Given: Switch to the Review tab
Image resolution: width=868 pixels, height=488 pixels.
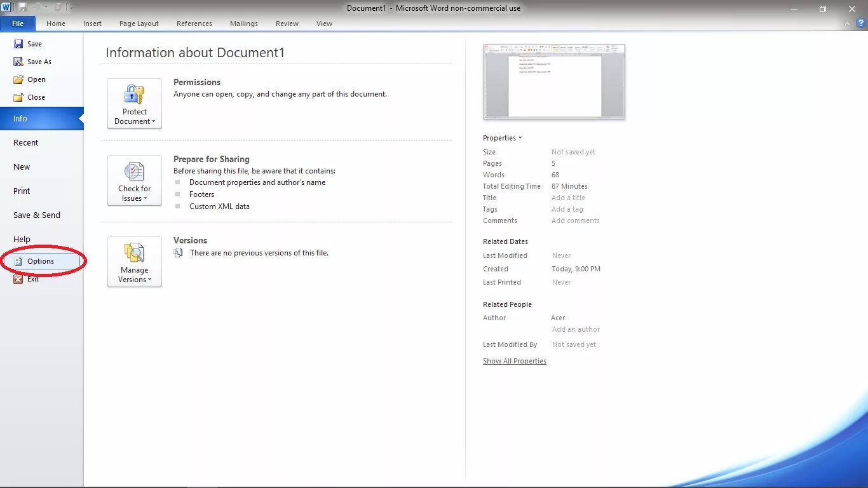Looking at the screenshot, I should tap(287, 24).
